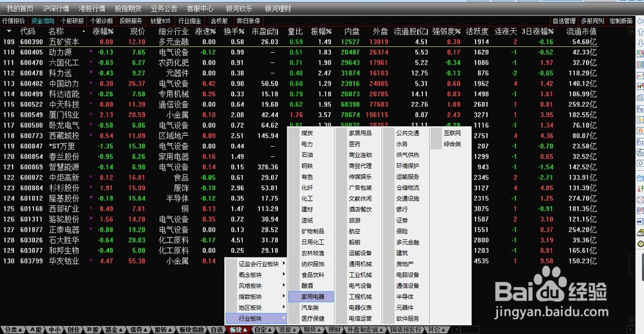Sort by the 换手% column header
This screenshot has height=334, width=644.
(234, 31)
